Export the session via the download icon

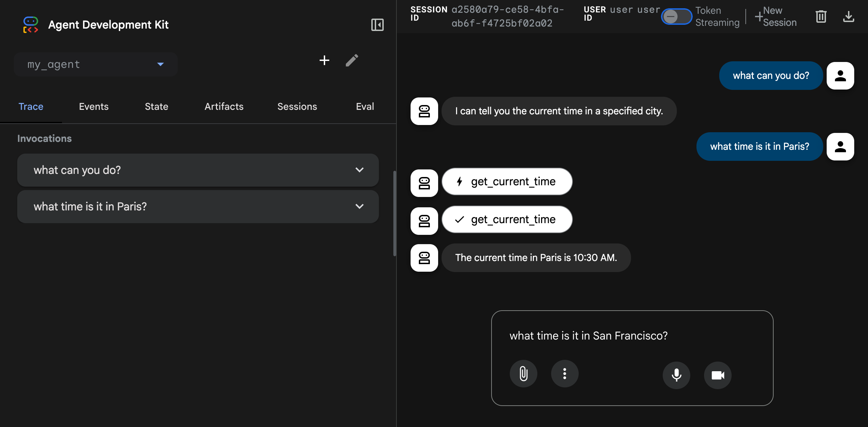point(849,17)
